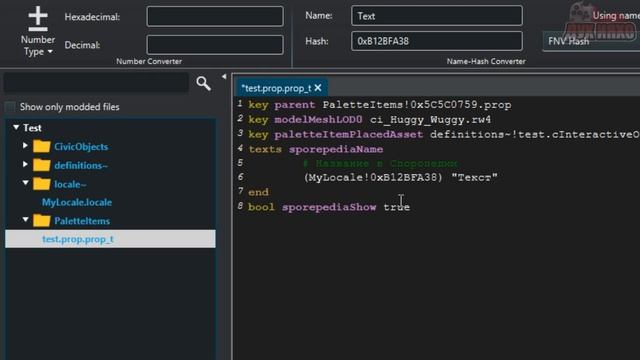Image resolution: width=640 pixels, height=360 pixels.
Task: Click 'sporepediaName' in line 4
Action: coord(336,149)
